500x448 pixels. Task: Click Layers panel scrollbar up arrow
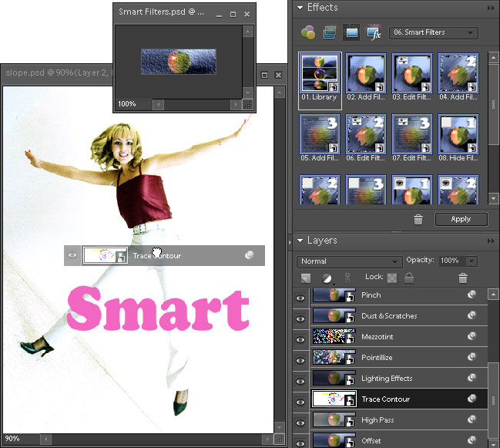coord(493,295)
